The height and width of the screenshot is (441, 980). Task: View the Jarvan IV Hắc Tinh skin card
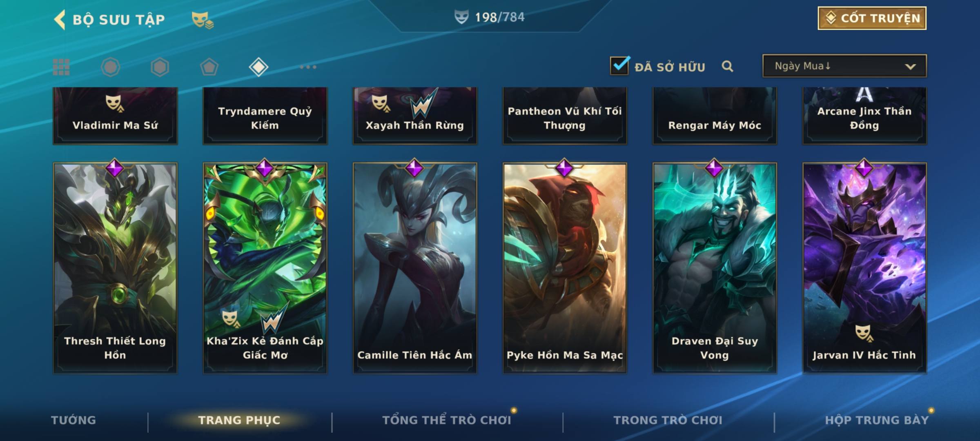click(x=864, y=267)
